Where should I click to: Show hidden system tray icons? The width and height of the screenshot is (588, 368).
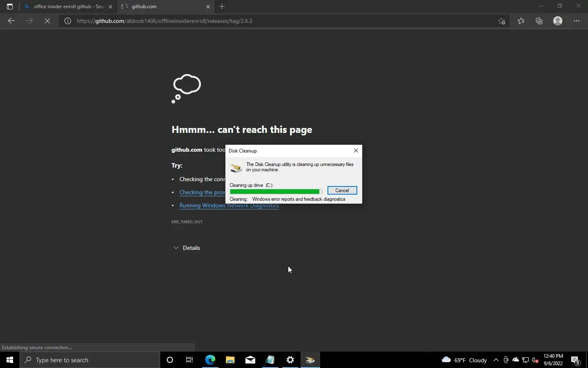[x=496, y=360]
